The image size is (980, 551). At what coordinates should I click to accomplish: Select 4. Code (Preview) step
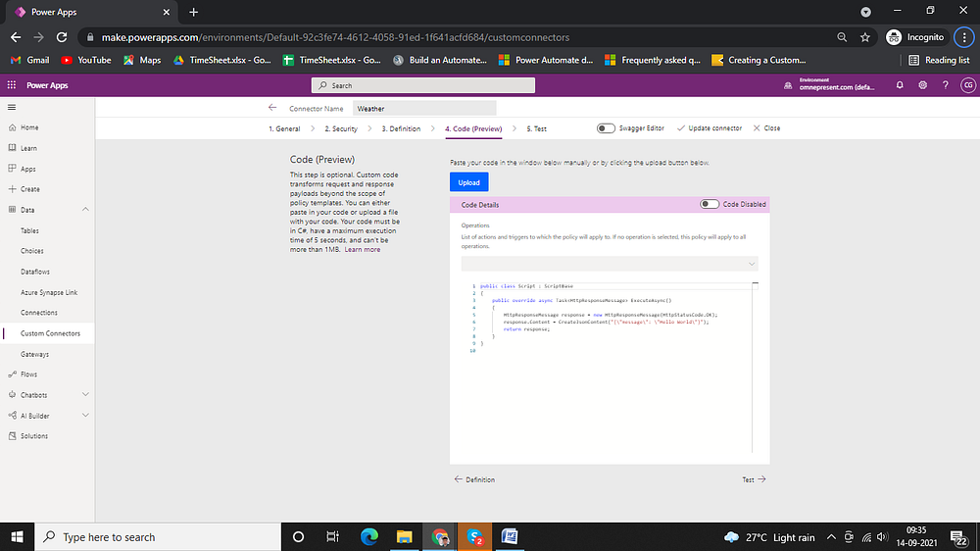pyautogui.click(x=473, y=128)
